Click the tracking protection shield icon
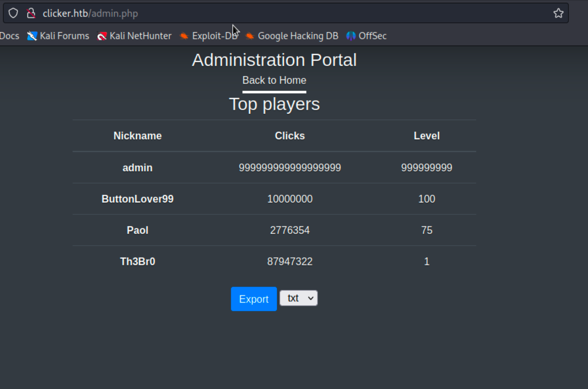The image size is (588, 389). (x=13, y=13)
